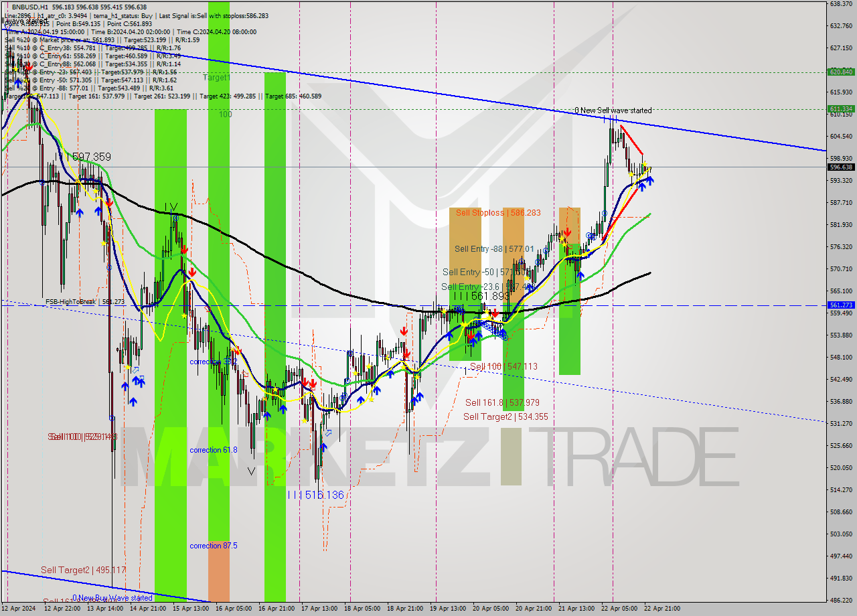Click the '12 Apr 2024' time axis label
The width and height of the screenshot is (857, 616).
point(18,609)
